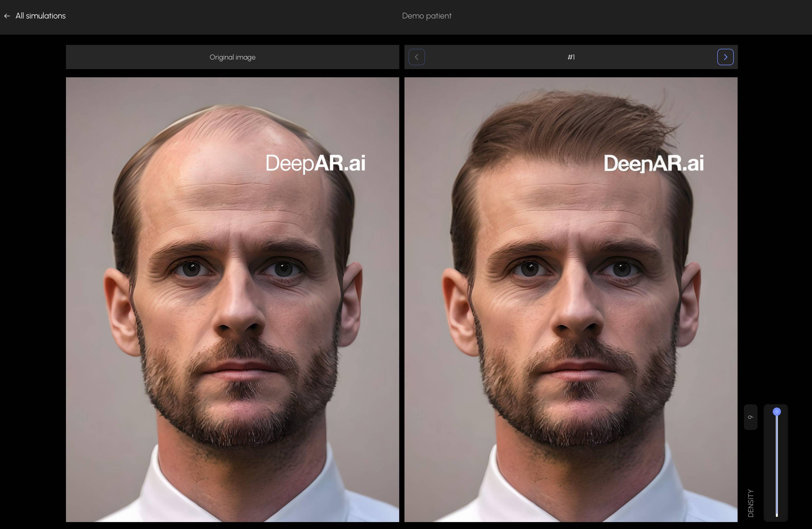Open the All simulations link
The image size is (812, 529).
pyautogui.click(x=41, y=16)
